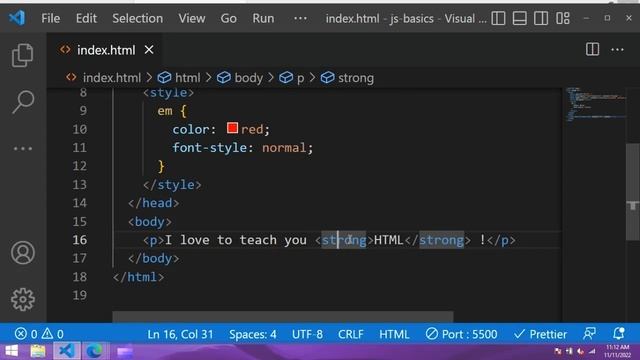Open Customize Layout icon
640x360 pixels.
[562, 18]
